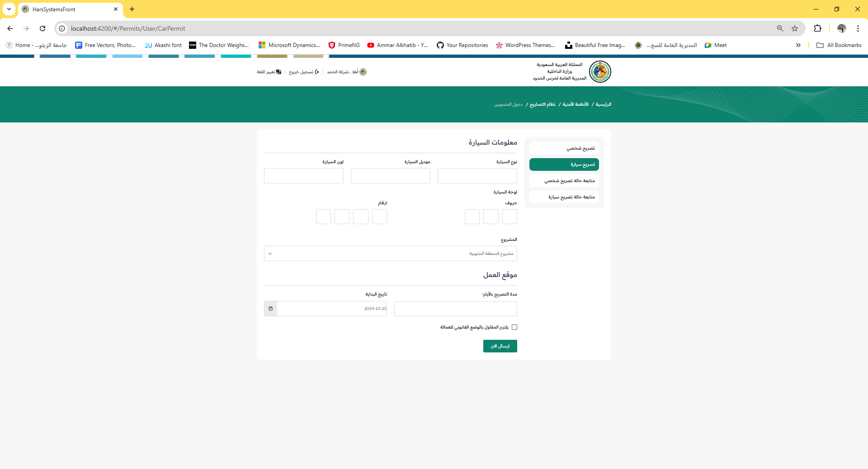Click the browser back arrow
Screen dimensions: 868x469
click(10, 28)
